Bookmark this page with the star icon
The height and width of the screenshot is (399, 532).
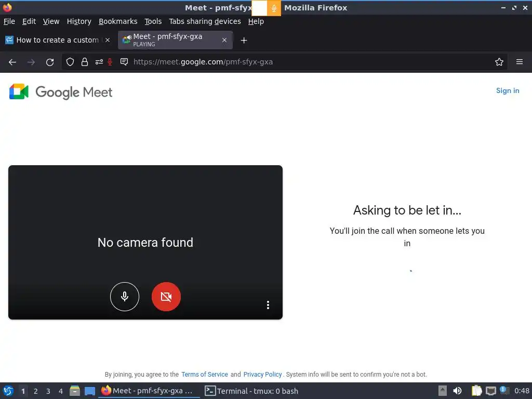point(499,62)
